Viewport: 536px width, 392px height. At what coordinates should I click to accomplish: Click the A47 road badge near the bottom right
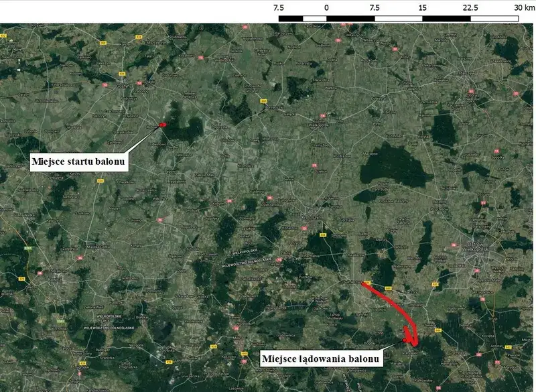pyautogui.click(x=508, y=346)
